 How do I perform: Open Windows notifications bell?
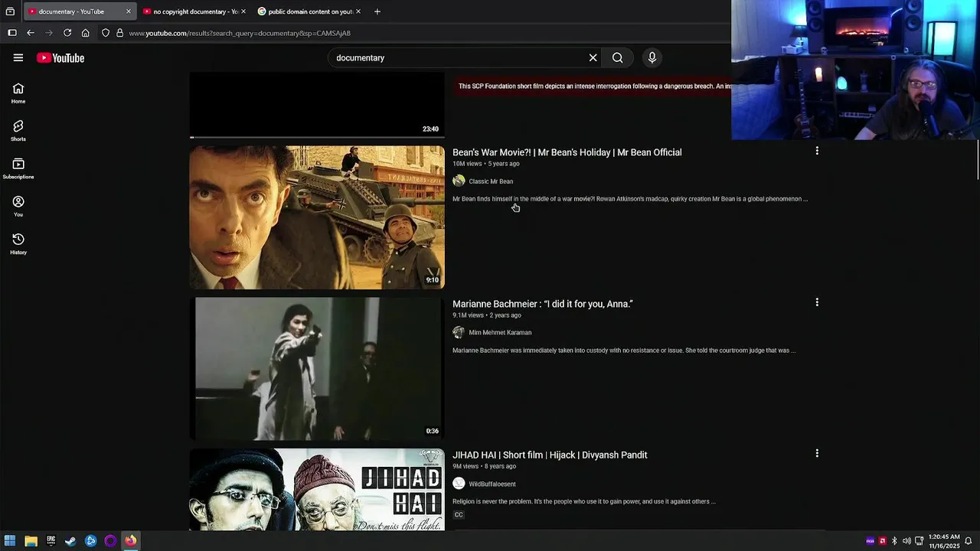pos(969,541)
